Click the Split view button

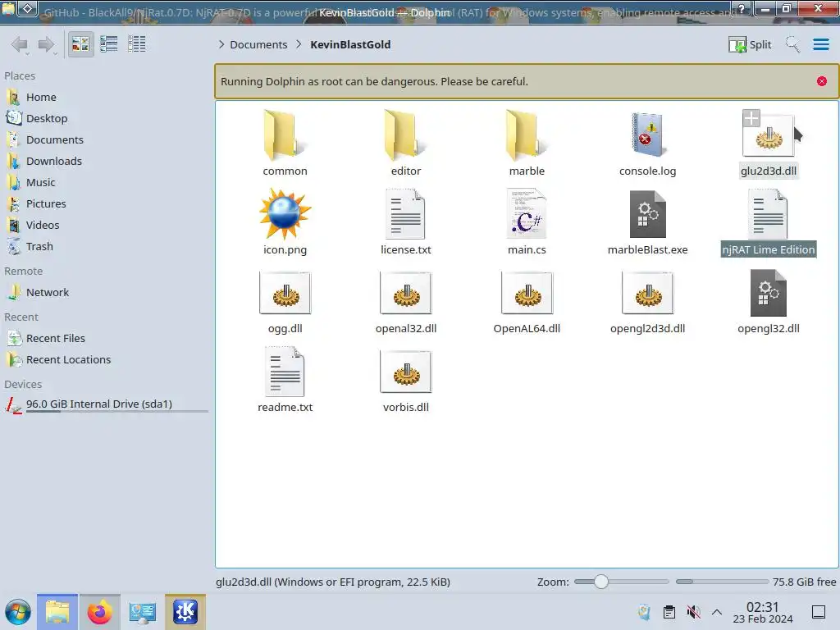pyautogui.click(x=750, y=44)
